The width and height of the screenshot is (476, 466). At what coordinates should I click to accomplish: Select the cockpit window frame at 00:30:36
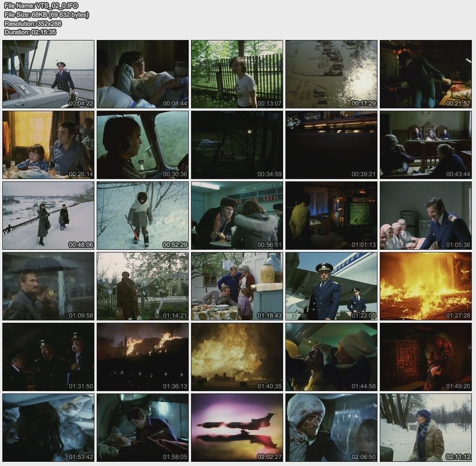coord(143,145)
